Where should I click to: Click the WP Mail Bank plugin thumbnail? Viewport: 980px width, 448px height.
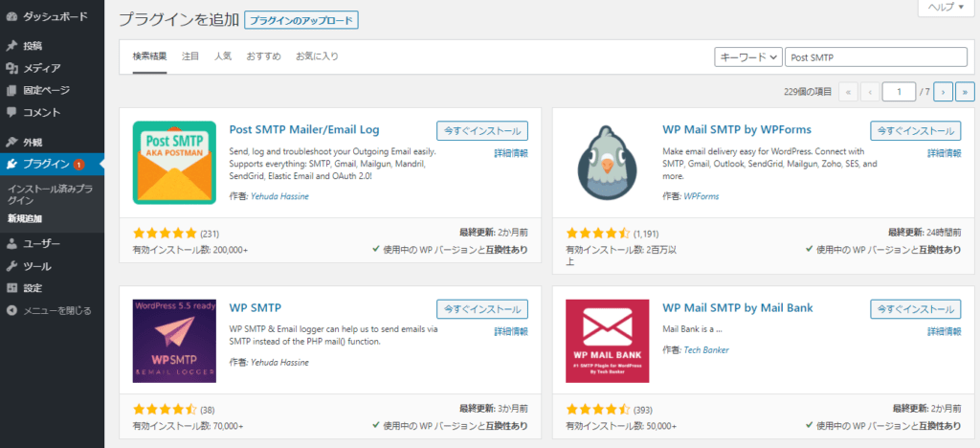point(607,342)
